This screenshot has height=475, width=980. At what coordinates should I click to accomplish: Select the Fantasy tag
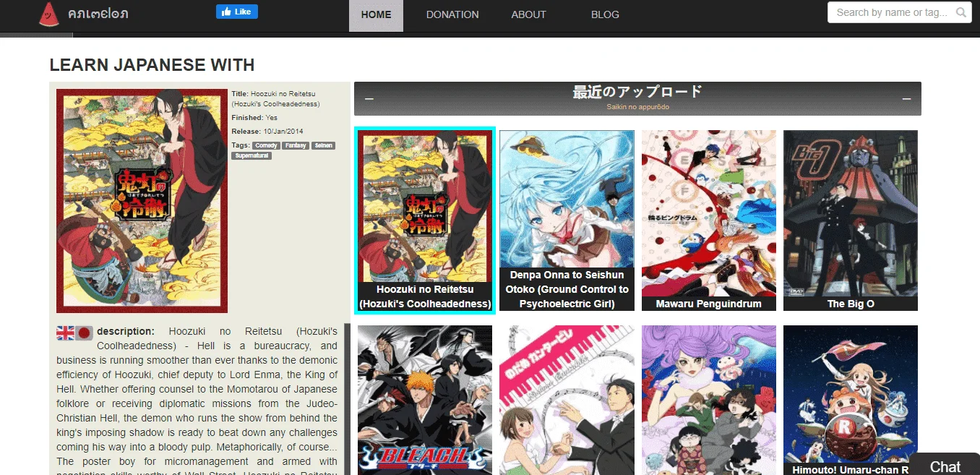pos(296,145)
